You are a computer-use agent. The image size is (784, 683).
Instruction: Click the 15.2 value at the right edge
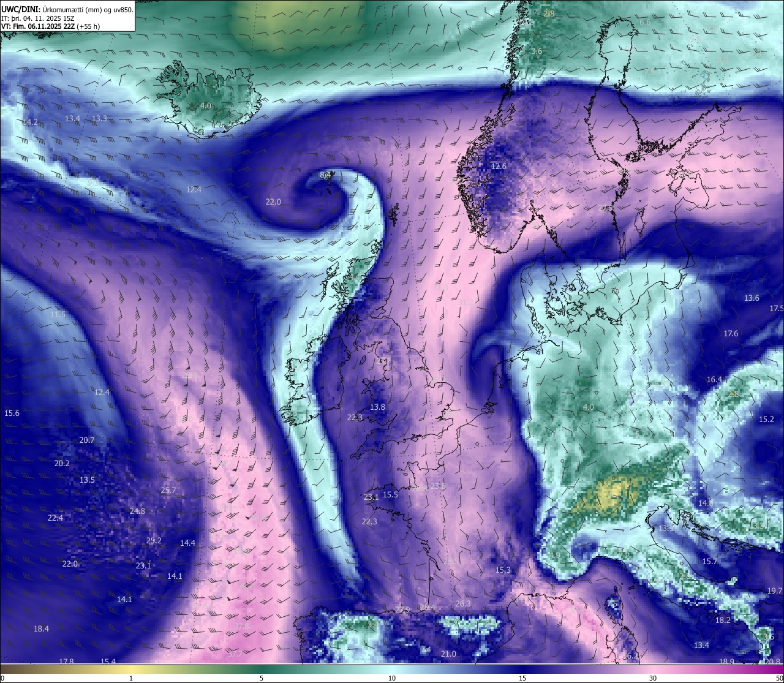pyautogui.click(x=766, y=420)
